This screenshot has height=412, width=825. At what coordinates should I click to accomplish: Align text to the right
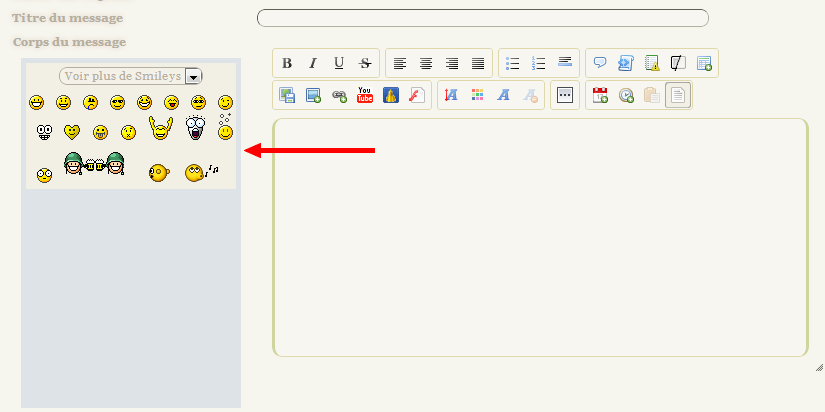(x=451, y=64)
